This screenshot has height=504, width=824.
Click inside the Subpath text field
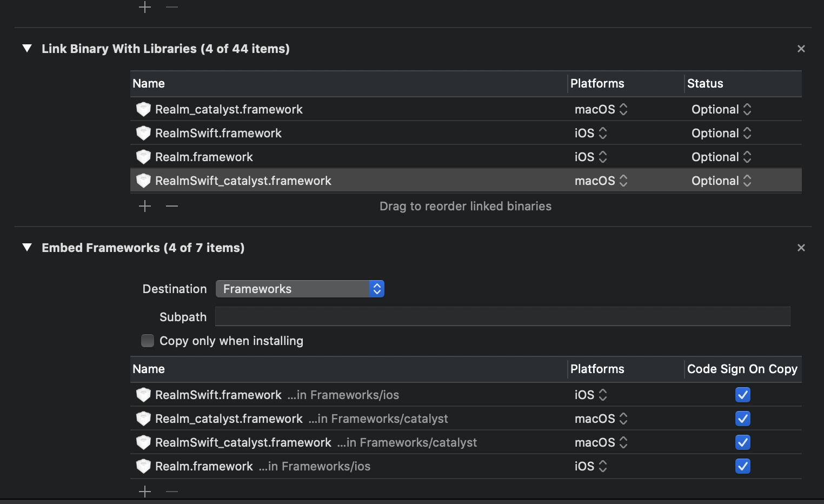tap(502, 316)
